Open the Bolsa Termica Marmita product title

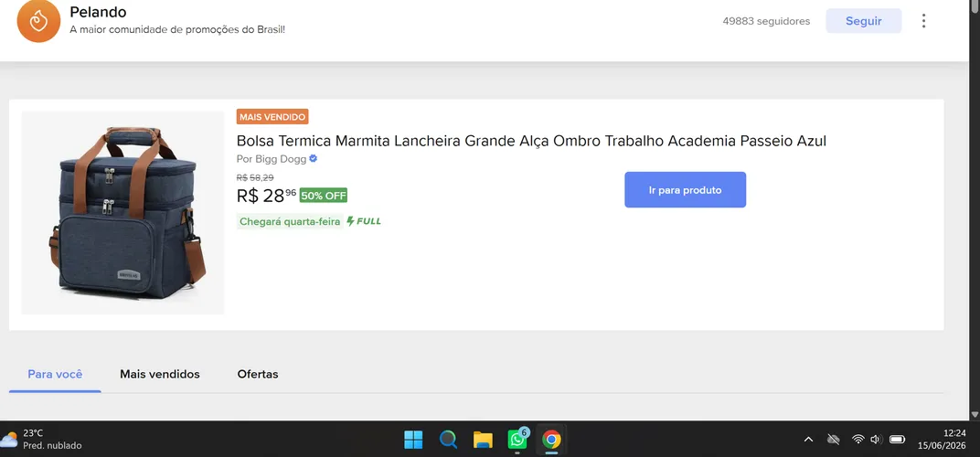[531, 141]
